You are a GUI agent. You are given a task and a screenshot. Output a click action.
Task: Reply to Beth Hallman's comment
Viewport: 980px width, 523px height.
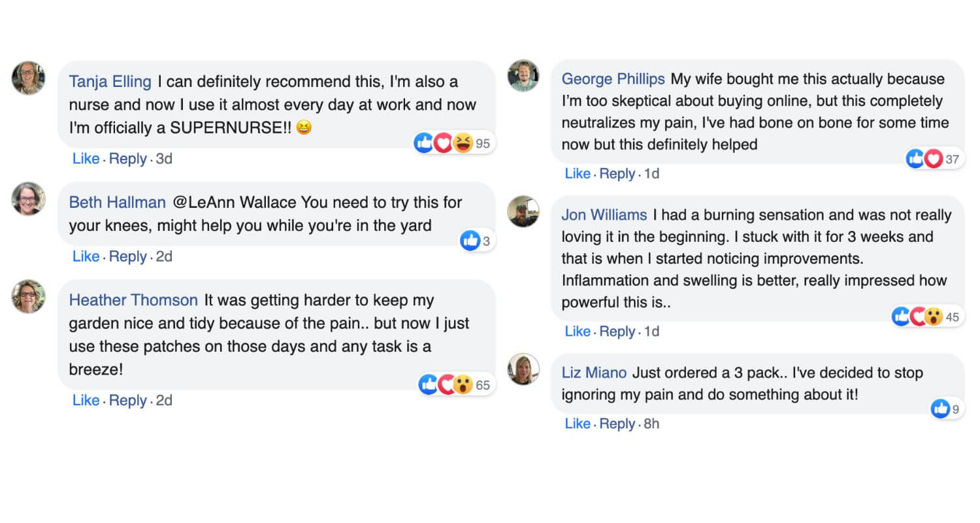[x=127, y=256]
